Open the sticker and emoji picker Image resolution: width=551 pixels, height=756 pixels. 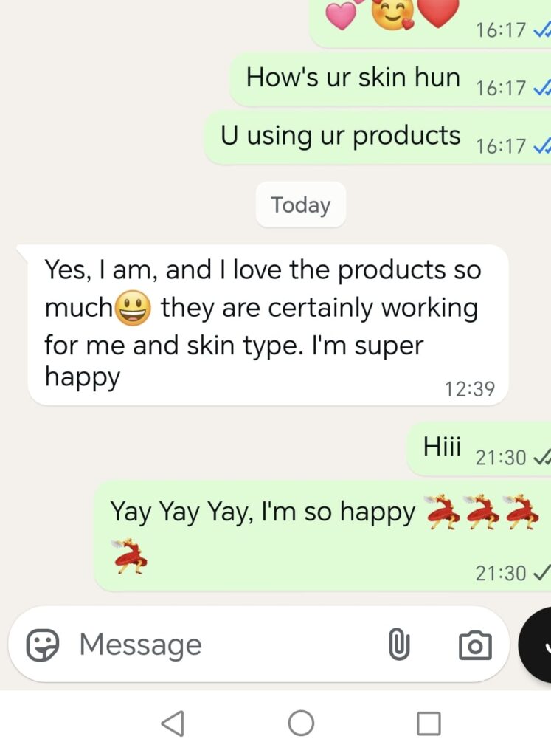[x=42, y=645]
